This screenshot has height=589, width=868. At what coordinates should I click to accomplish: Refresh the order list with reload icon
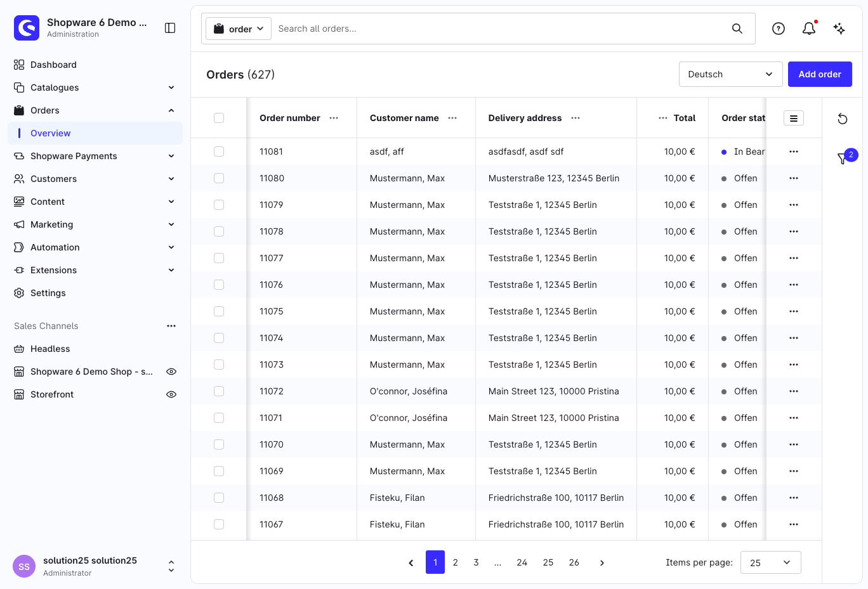click(x=843, y=119)
